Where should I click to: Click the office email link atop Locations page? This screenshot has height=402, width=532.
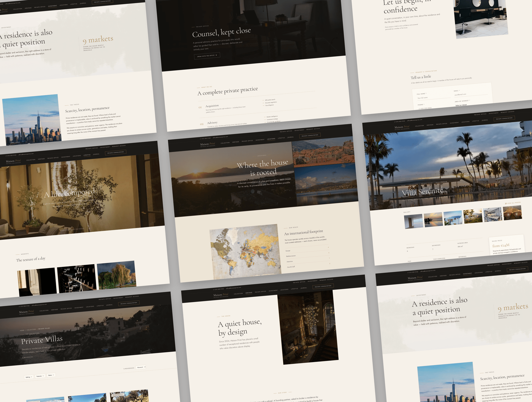(x=220, y=137)
